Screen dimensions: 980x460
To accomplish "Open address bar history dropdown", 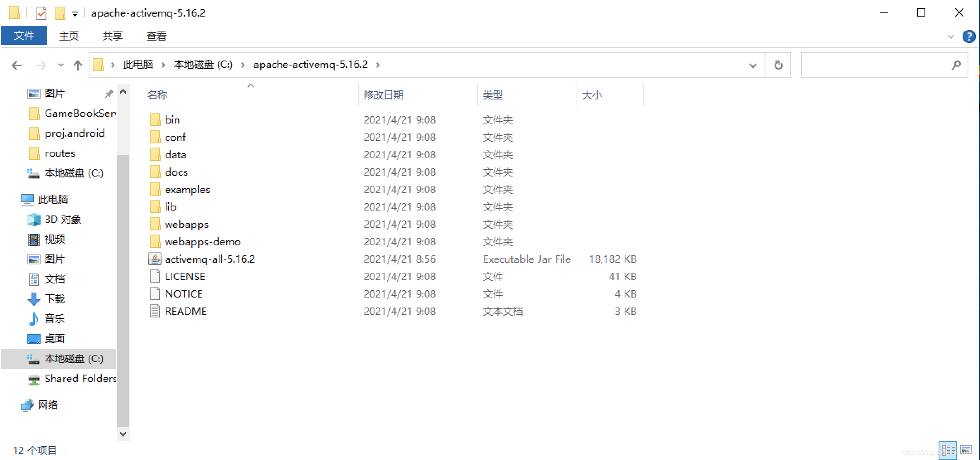I will [x=753, y=65].
